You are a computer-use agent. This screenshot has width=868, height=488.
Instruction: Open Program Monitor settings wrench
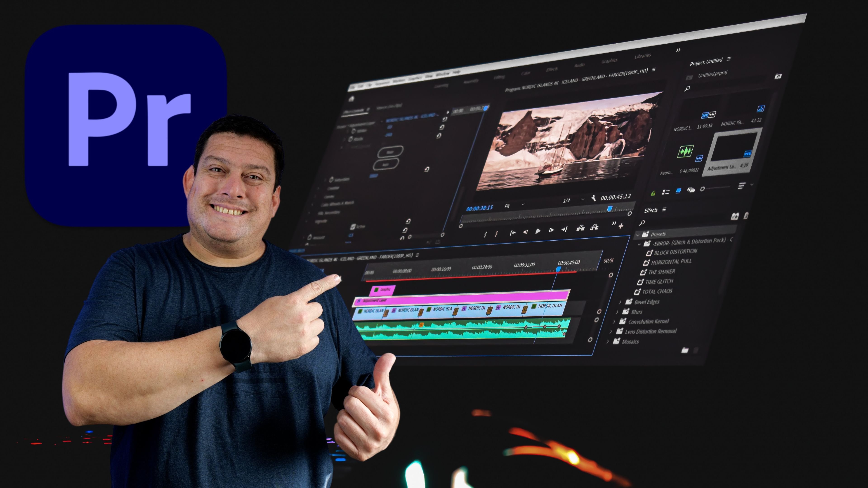pyautogui.click(x=593, y=198)
